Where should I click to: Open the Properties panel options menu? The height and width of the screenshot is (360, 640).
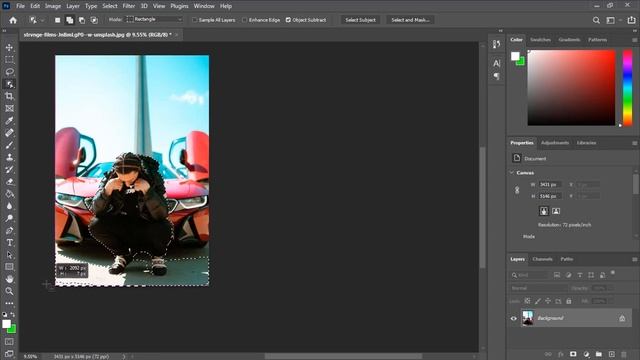point(634,143)
